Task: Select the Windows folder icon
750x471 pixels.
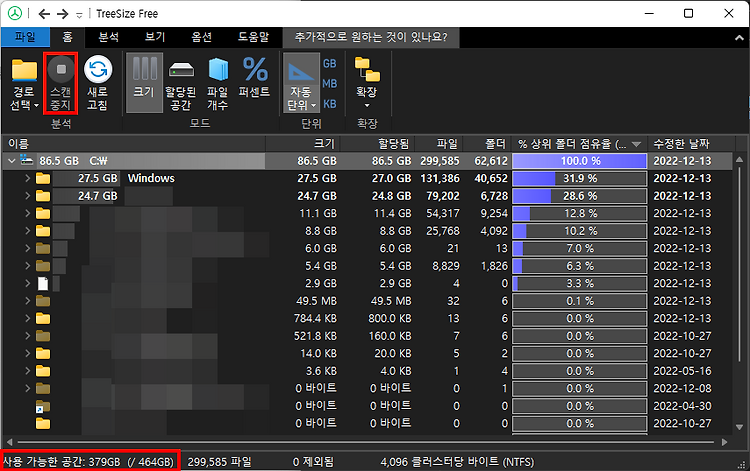Action: (43, 178)
